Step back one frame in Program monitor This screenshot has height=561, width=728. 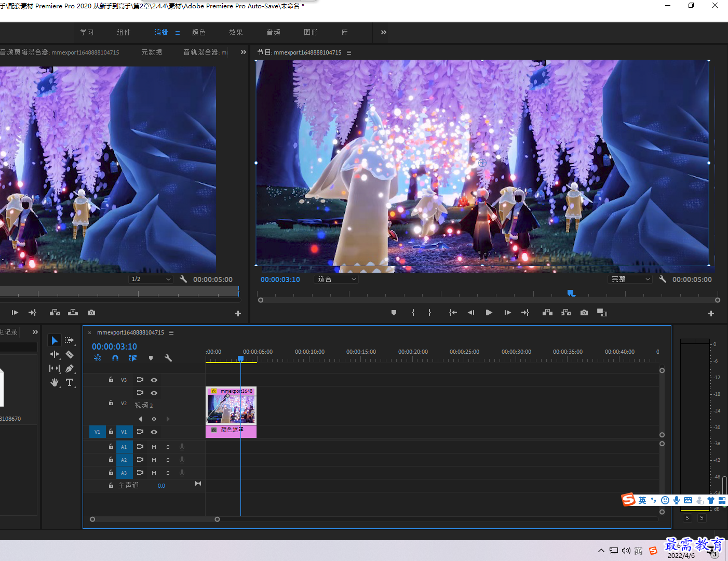click(x=471, y=313)
